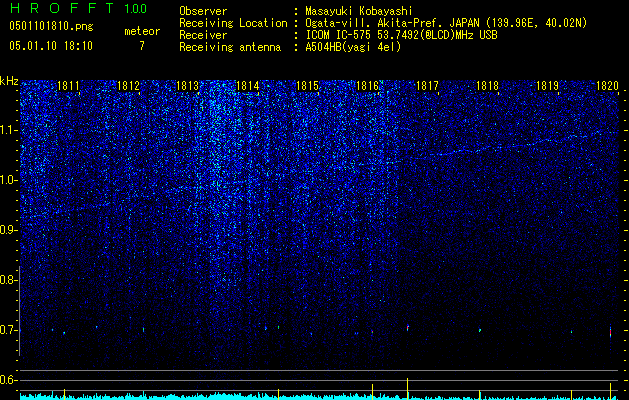Click the meteor echo dot below 1818
This screenshot has height=400, width=629.
[480, 331]
